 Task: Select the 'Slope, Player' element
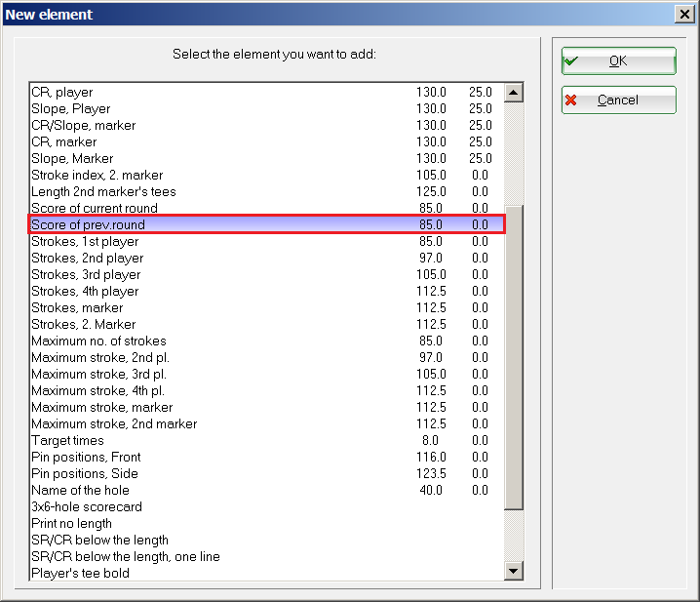(x=71, y=109)
